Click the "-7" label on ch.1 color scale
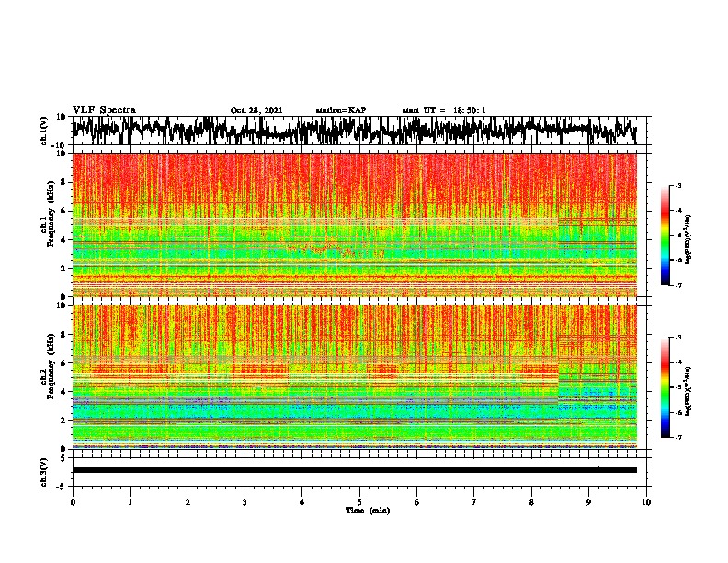The image size is (728, 563). pos(677,285)
